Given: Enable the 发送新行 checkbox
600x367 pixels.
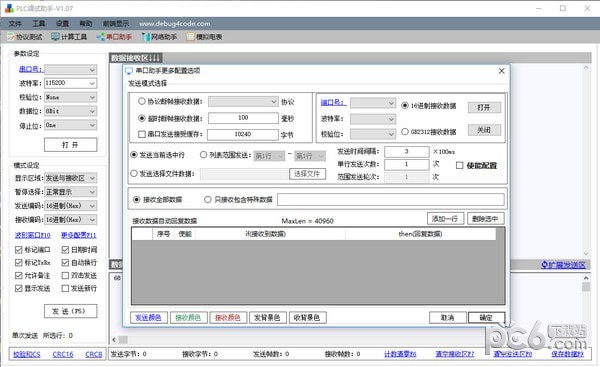Looking at the screenshot, I should point(65,288).
